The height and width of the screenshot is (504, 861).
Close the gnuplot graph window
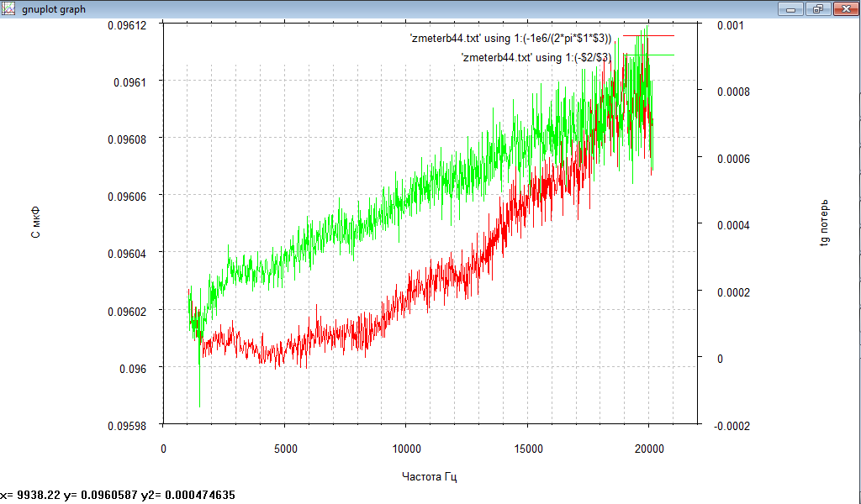[846, 8]
